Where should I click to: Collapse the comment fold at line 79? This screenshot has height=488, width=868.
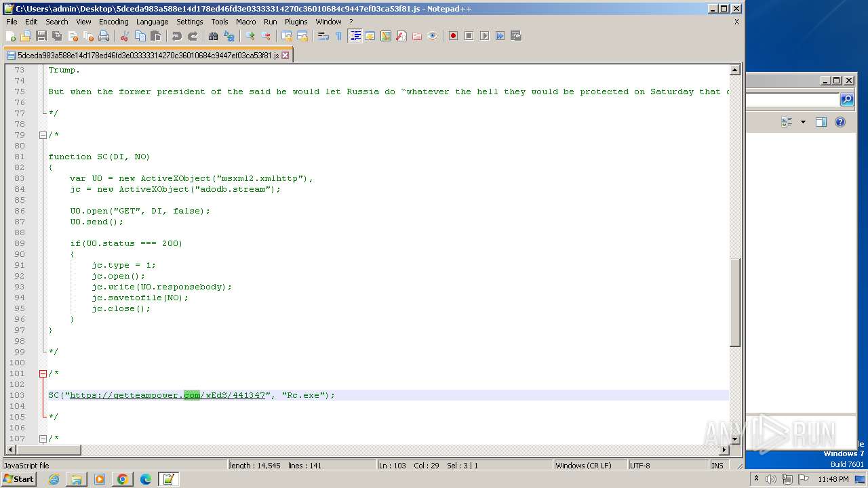pos(43,135)
